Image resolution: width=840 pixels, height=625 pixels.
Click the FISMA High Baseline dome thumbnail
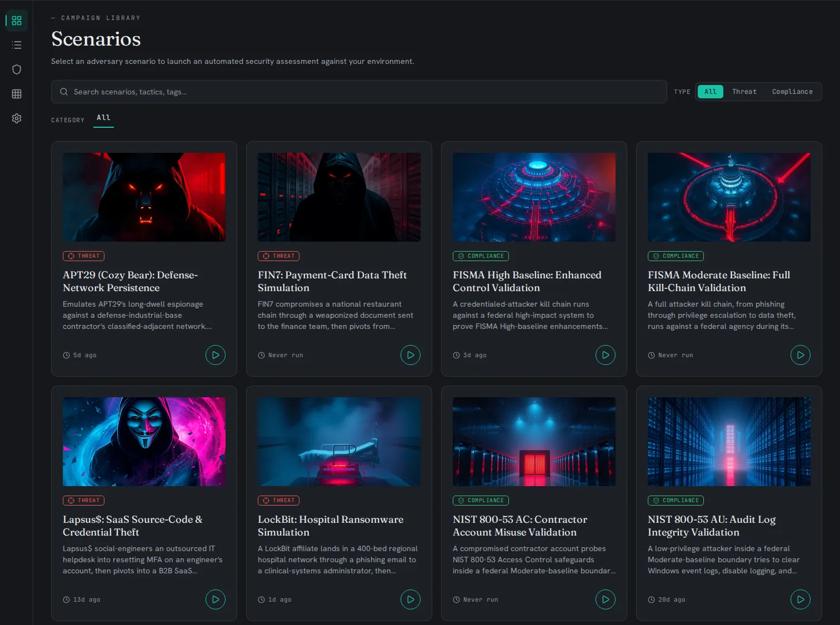pos(534,197)
